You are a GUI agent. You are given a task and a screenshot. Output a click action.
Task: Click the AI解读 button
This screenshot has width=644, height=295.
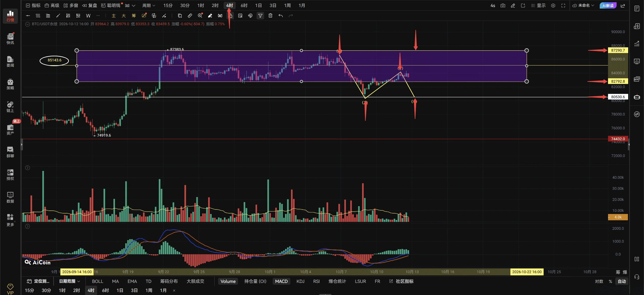coord(608,6)
